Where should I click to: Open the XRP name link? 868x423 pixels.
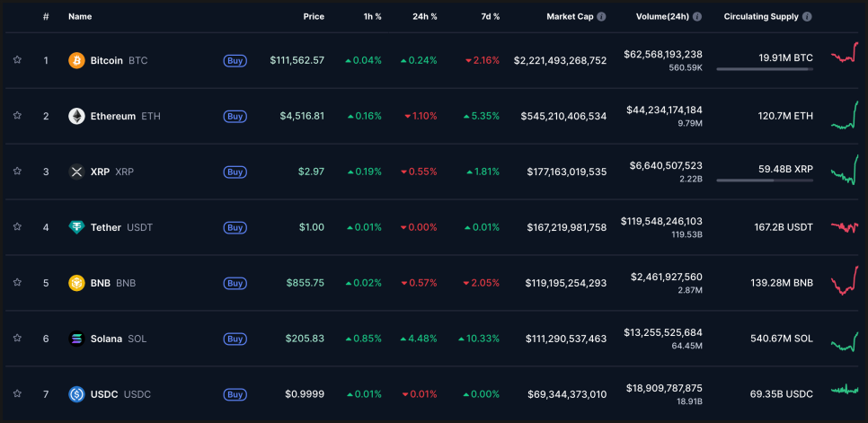pos(112,172)
